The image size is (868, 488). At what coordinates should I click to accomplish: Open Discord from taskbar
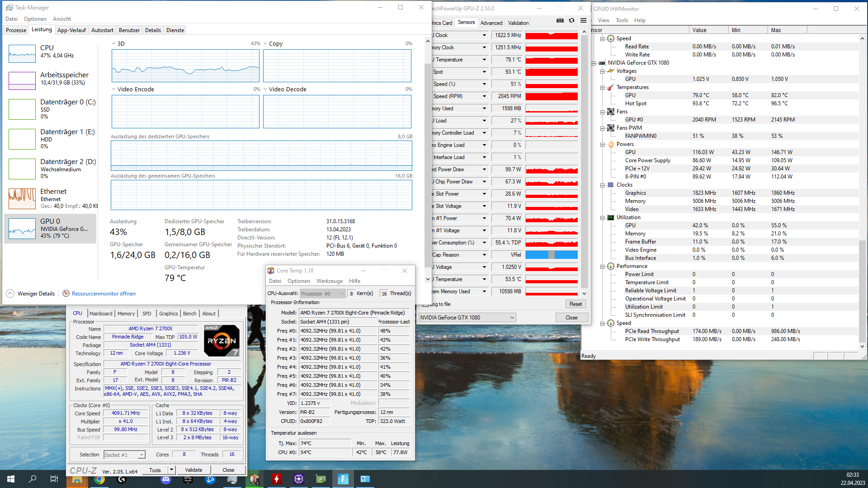[166, 479]
